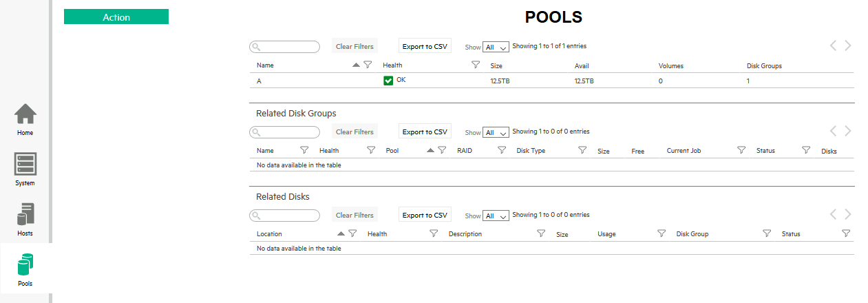Clear Filters on Related Disk Groups table
Viewport: 868px width, 303px height.
tap(354, 132)
